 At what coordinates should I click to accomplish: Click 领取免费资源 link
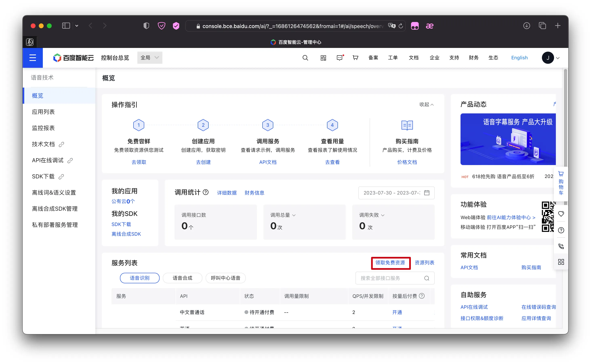tap(390, 263)
